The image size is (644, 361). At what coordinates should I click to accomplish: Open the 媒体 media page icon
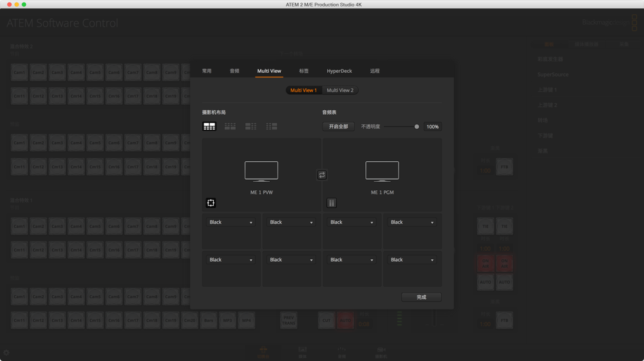[x=303, y=353]
